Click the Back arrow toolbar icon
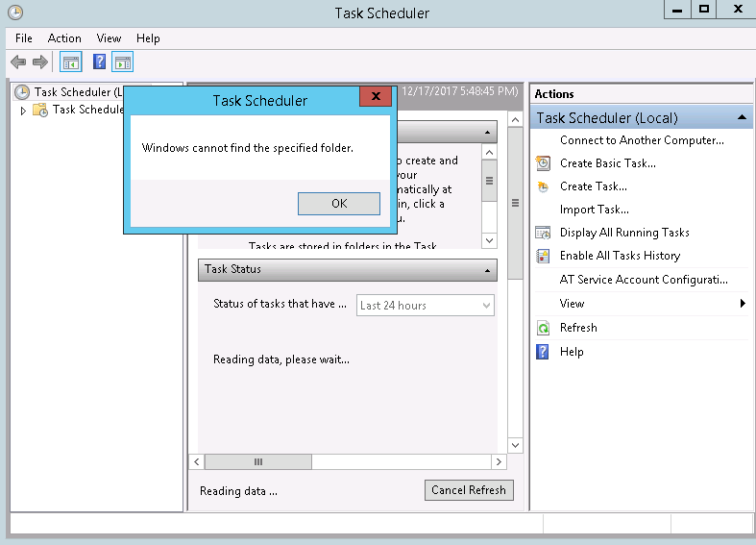This screenshot has width=756, height=545. (x=17, y=62)
